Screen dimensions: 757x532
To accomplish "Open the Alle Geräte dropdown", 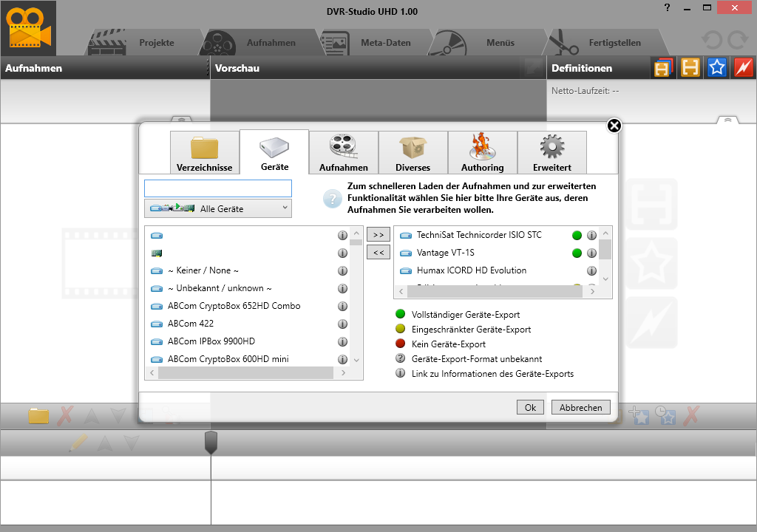I will coord(218,208).
